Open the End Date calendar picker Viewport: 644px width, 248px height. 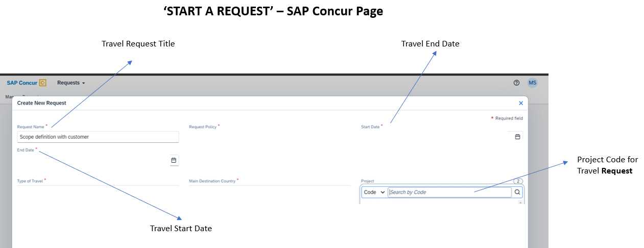coord(174,160)
